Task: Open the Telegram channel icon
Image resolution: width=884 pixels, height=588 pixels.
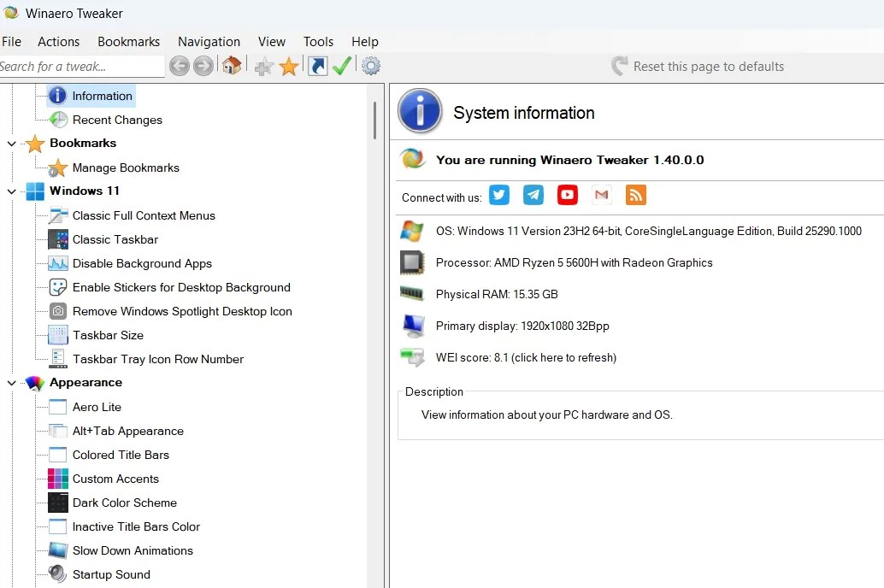Action: (x=533, y=195)
